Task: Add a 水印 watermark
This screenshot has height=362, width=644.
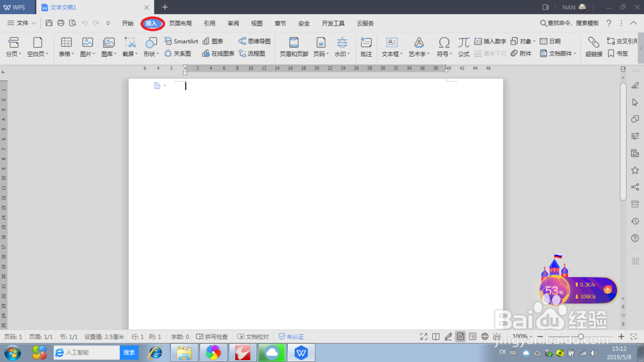Action: point(342,46)
